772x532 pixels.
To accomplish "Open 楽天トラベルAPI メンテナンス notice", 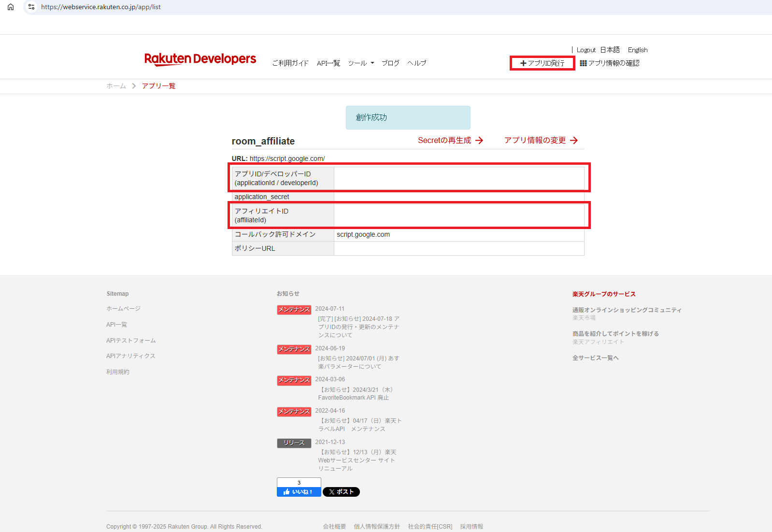I will point(360,425).
